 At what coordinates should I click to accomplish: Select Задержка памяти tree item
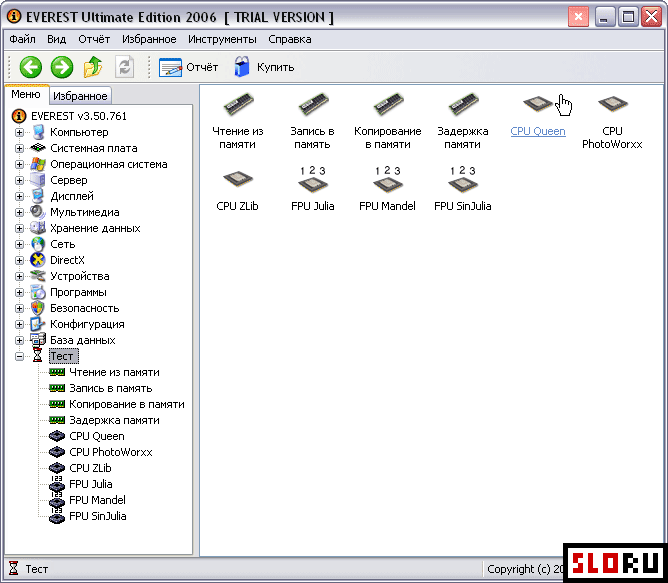click(x=114, y=420)
